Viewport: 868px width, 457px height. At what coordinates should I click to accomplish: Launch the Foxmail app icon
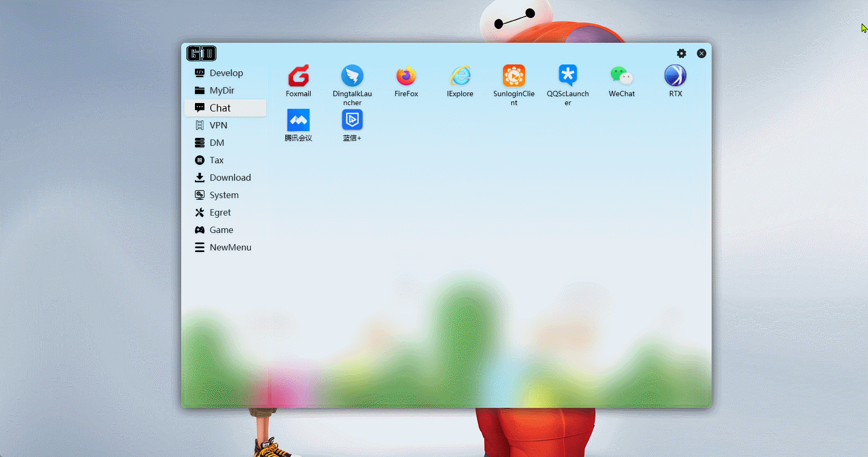tap(298, 76)
